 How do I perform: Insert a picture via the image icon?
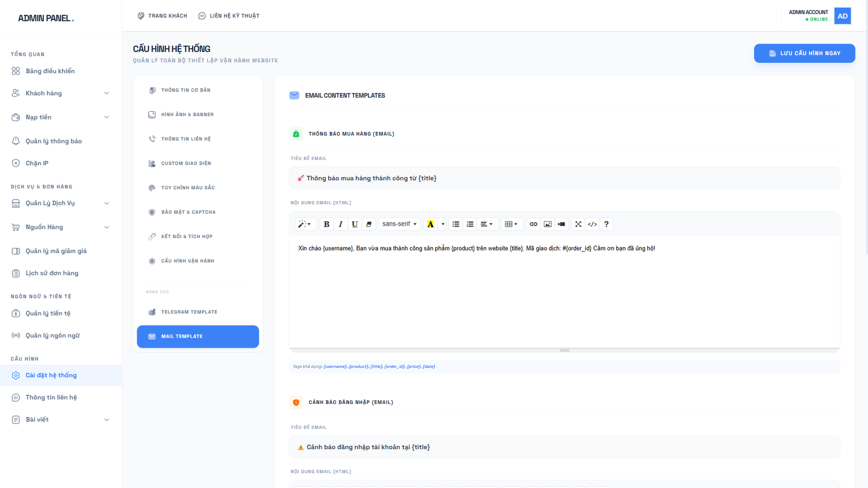point(547,224)
